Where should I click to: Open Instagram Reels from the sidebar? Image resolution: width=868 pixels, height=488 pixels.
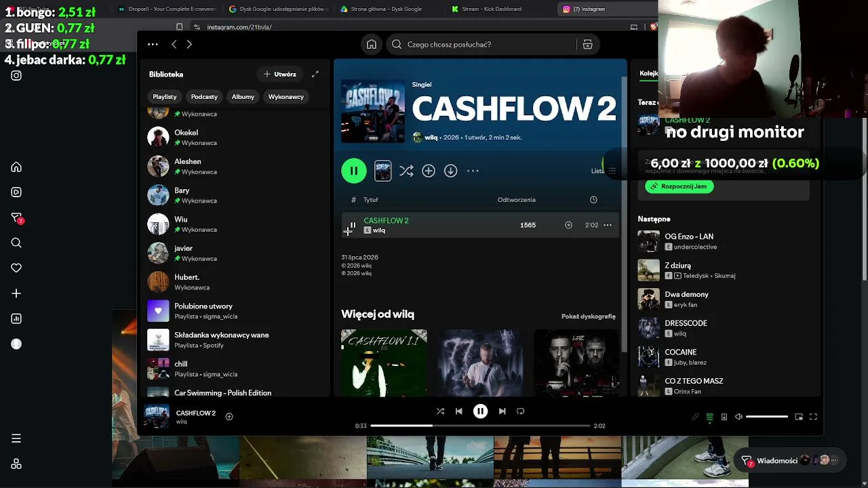pos(16,192)
